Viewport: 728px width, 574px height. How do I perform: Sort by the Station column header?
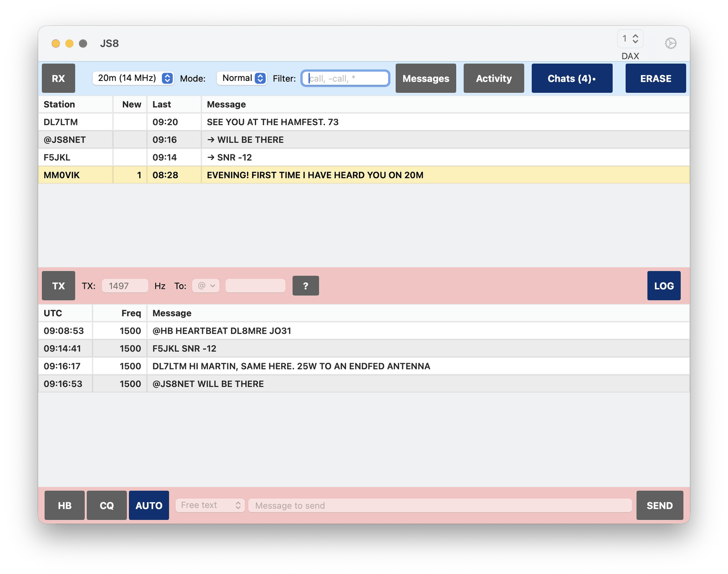(76, 104)
